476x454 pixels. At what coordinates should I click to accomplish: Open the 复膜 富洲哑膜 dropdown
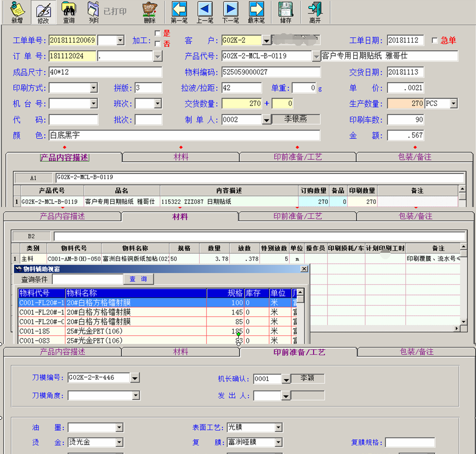[x=278, y=442]
